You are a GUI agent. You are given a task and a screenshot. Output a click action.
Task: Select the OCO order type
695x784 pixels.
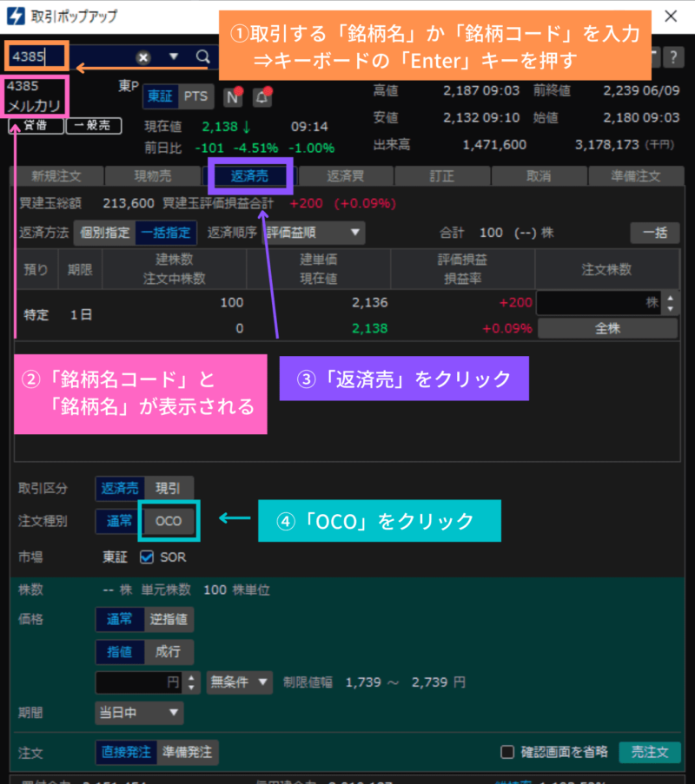(x=168, y=522)
